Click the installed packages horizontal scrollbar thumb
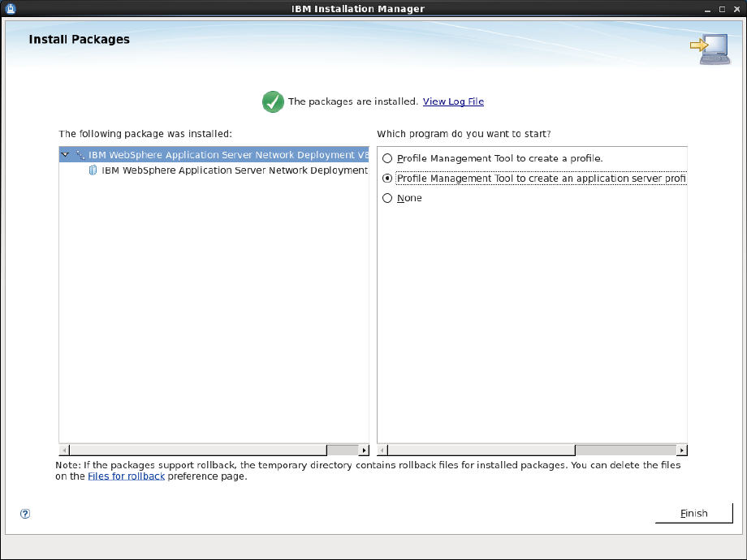Viewport: 747px width, 560px height. tap(198, 450)
